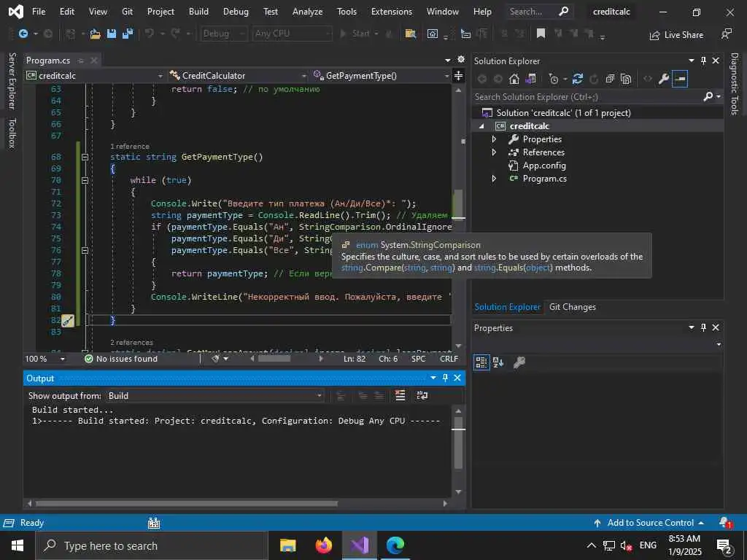Pin the Program.cs tab
The width and height of the screenshot is (747, 560).
pos(80,61)
